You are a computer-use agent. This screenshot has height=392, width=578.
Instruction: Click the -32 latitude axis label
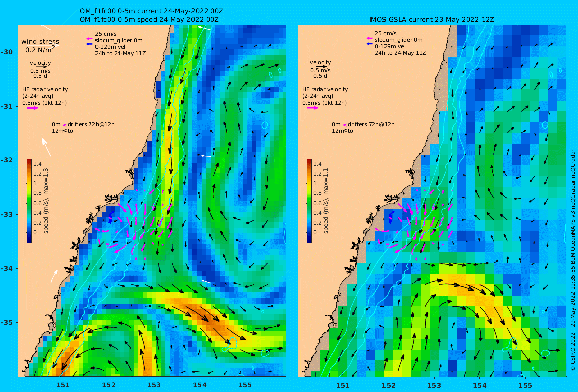6,160
